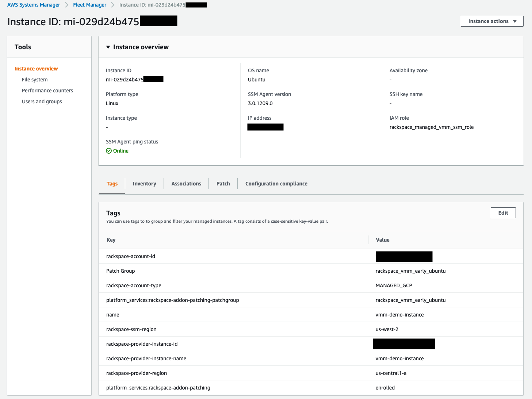Open the Fleet Manager breadcrumb link
Viewport: 532px width, 399px height.
coord(89,5)
